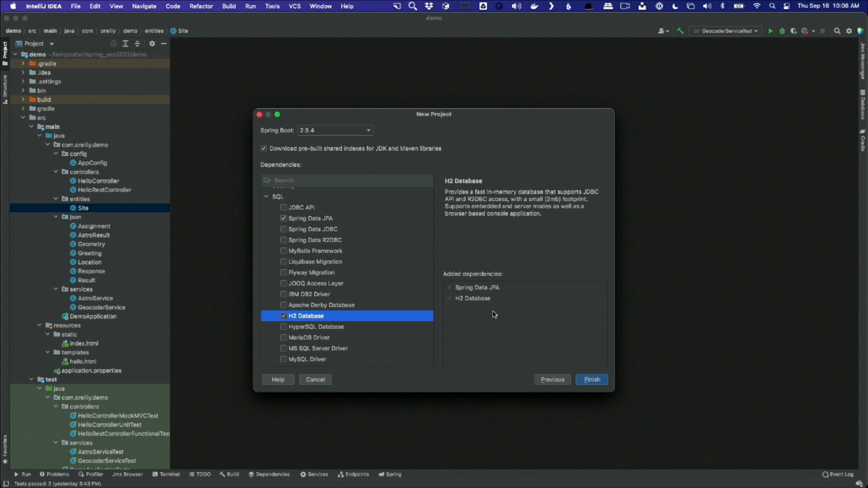This screenshot has height=488, width=868.
Task: Click the Build hammer icon in toolbar
Action: (680, 31)
